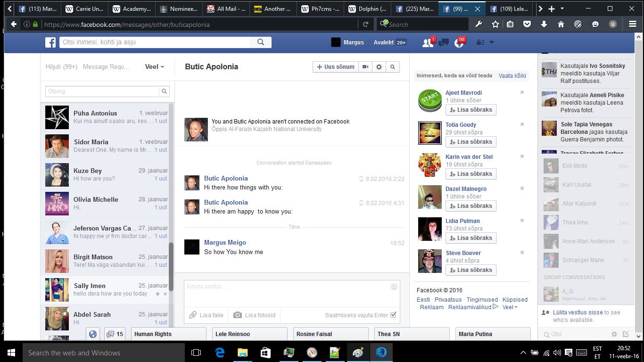Open Kuze Bey conversation
This screenshot has width=644, height=362.
[107, 174]
